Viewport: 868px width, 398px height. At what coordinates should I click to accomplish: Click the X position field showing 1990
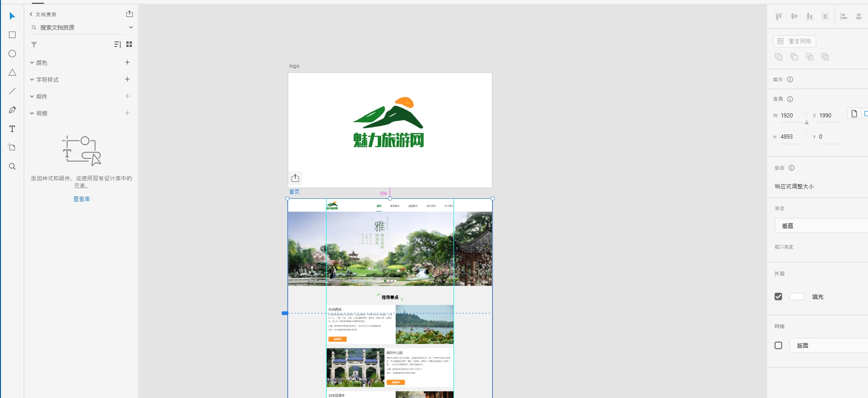[x=830, y=116]
